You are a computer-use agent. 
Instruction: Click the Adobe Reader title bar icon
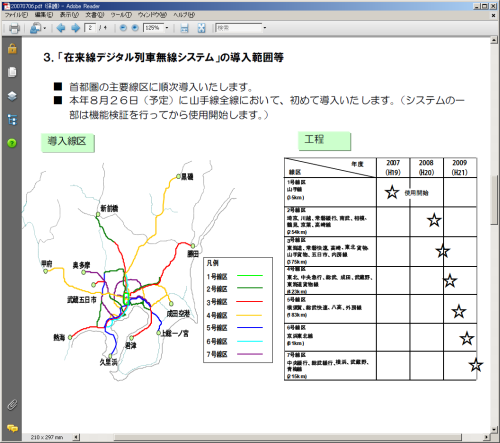coord(6,6)
